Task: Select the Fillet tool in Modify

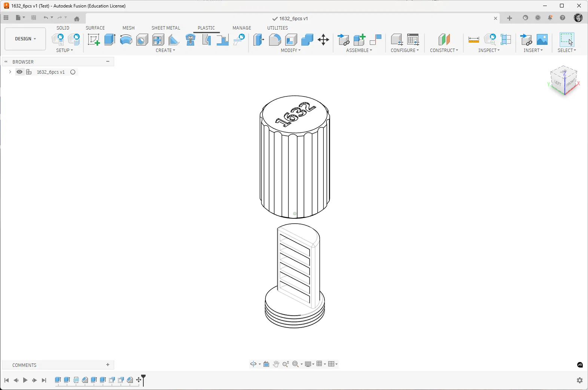Action: point(275,40)
